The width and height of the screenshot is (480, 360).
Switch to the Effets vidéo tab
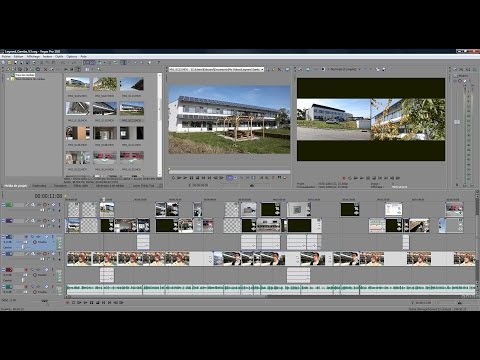coord(81,186)
